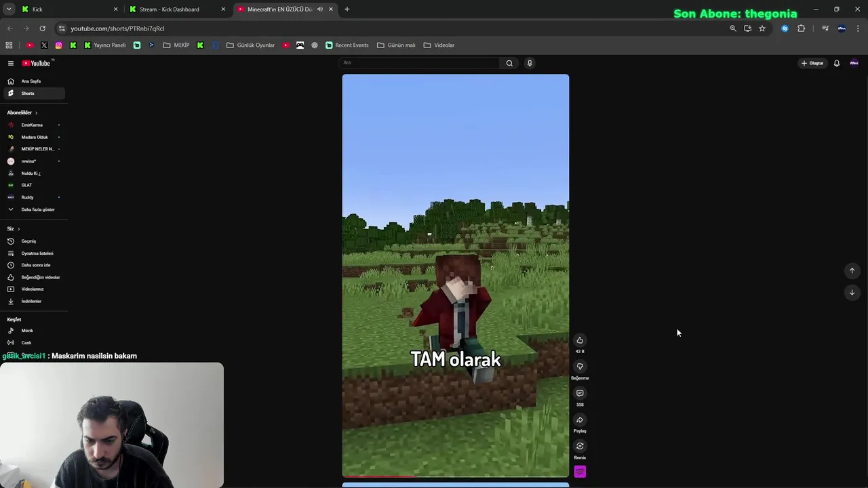868x488 pixels.
Task: Open a new browser tab
Action: tap(347, 9)
